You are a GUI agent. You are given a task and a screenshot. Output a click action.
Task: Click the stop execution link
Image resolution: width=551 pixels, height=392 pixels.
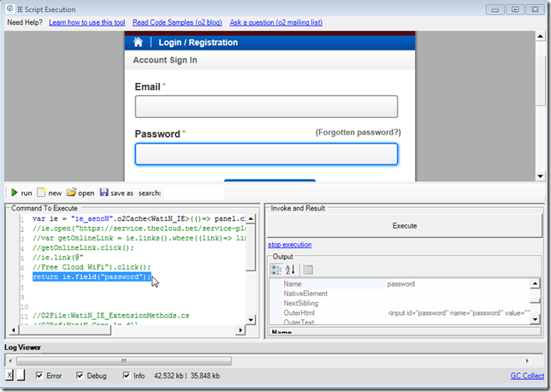(289, 245)
